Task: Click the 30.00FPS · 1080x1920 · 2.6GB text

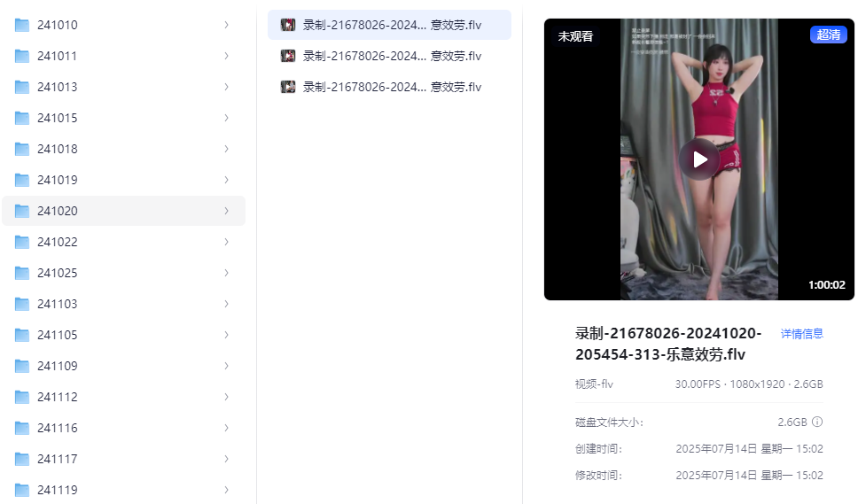Action: (749, 384)
